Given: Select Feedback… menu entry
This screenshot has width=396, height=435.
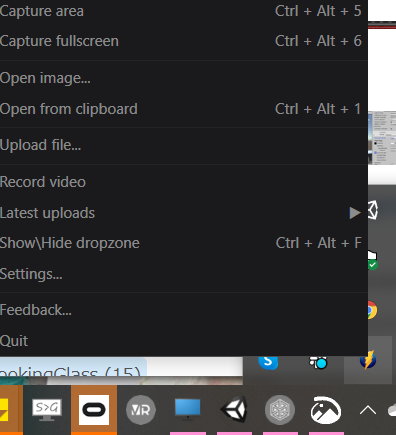Looking at the screenshot, I should click(184, 310).
